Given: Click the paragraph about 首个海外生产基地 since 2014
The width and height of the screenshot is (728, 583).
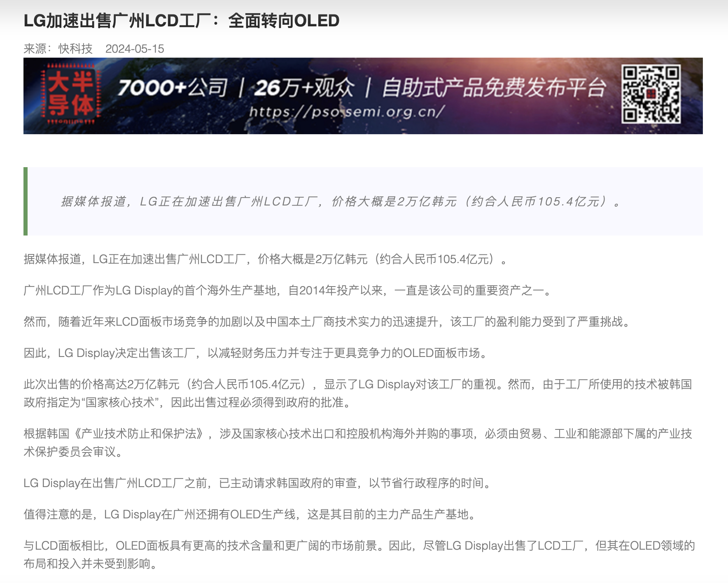Looking at the screenshot, I should coord(287,290).
